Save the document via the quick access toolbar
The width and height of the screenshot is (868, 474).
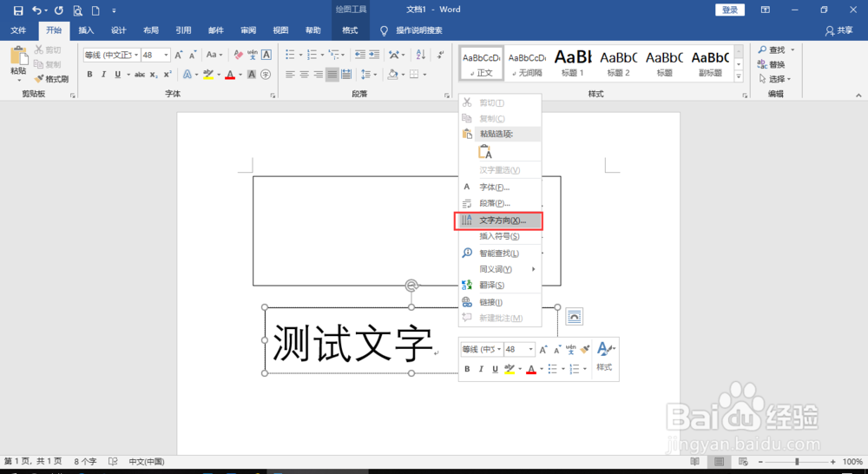(x=18, y=10)
